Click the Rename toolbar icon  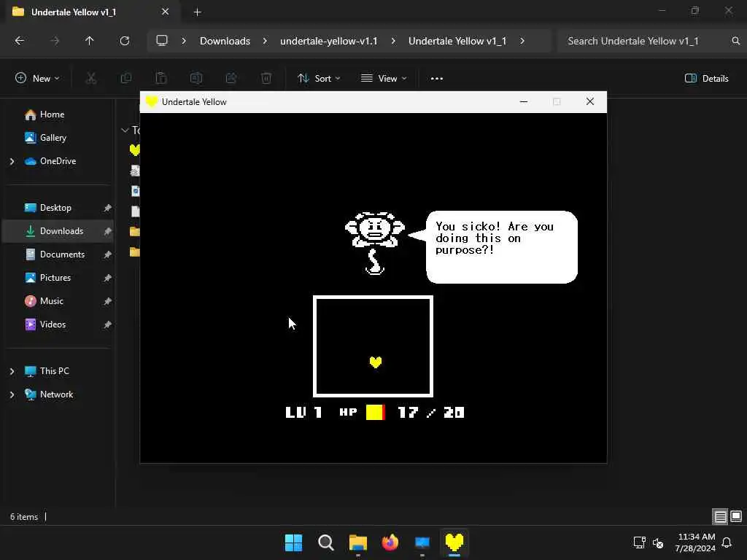(x=196, y=78)
